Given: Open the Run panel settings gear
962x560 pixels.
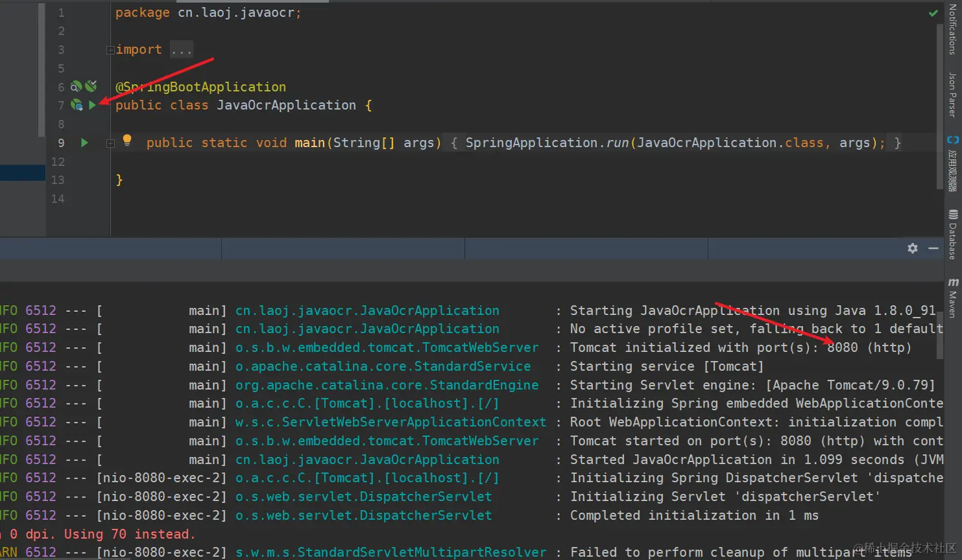Looking at the screenshot, I should [x=913, y=248].
